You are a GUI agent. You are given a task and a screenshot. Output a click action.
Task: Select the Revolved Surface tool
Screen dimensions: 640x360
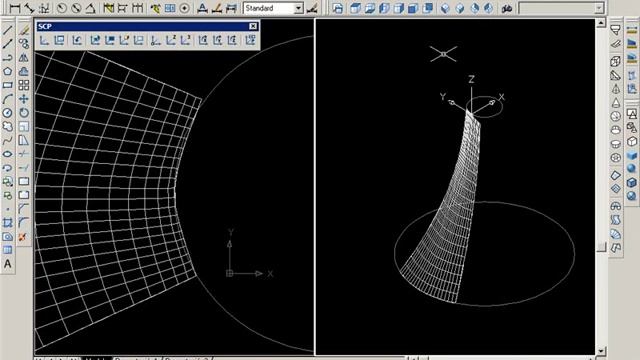616,206
